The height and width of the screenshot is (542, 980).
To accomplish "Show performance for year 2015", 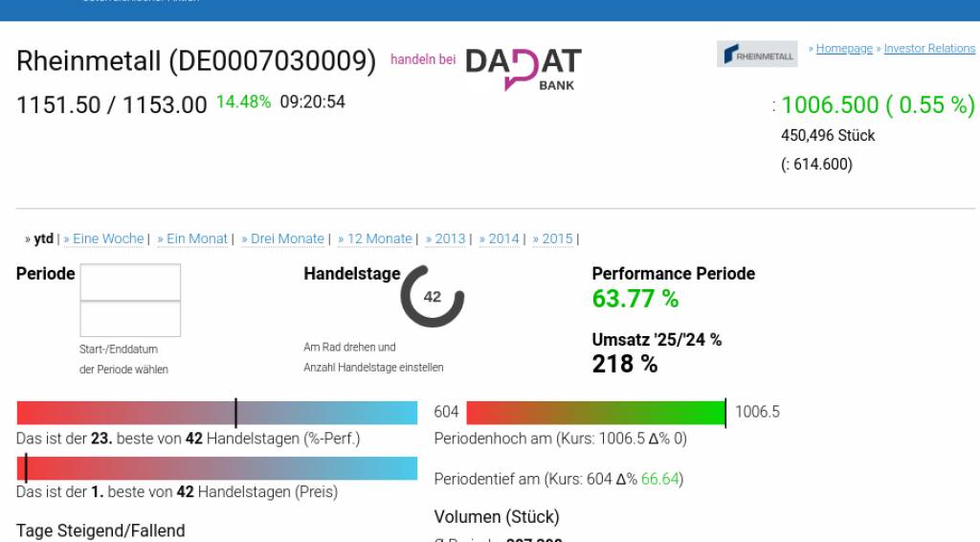I will click(x=555, y=239).
